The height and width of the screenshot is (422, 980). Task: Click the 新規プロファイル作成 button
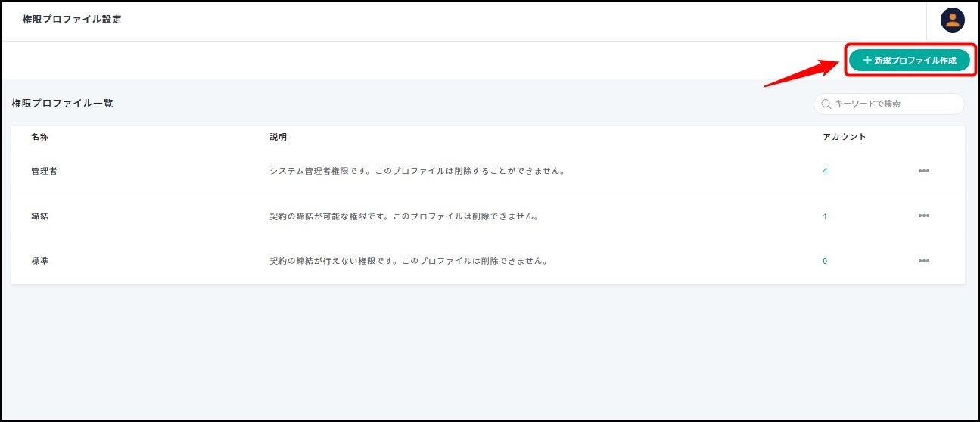(x=909, y=60)
